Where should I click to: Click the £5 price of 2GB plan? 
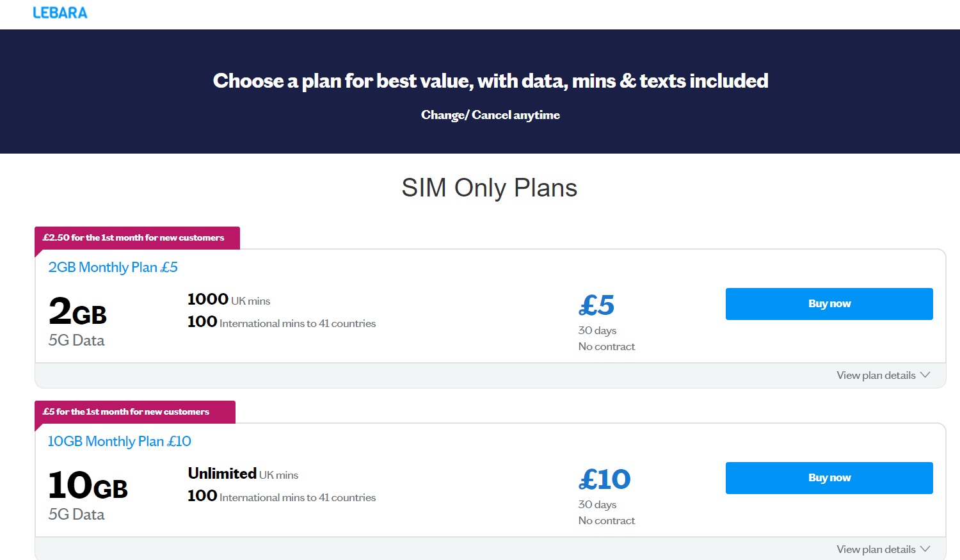click(x=596, y=305)
